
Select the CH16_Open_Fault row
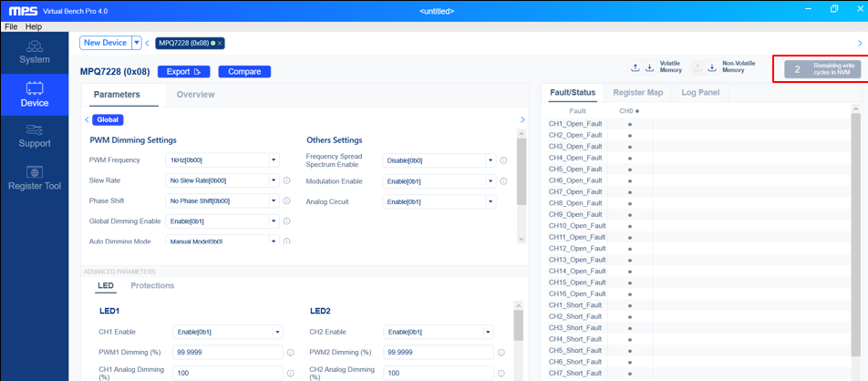click(697, 293)
